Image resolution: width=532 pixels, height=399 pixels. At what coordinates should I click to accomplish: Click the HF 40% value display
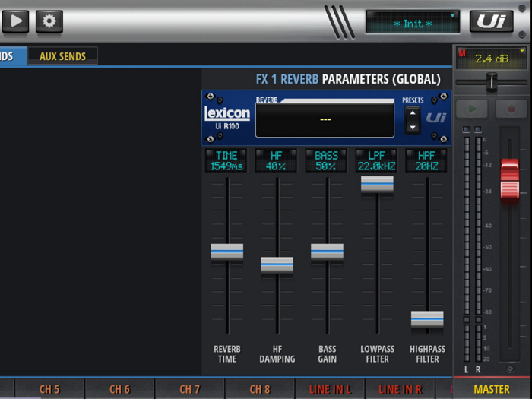pyautogui.click(x=276, y=160)
